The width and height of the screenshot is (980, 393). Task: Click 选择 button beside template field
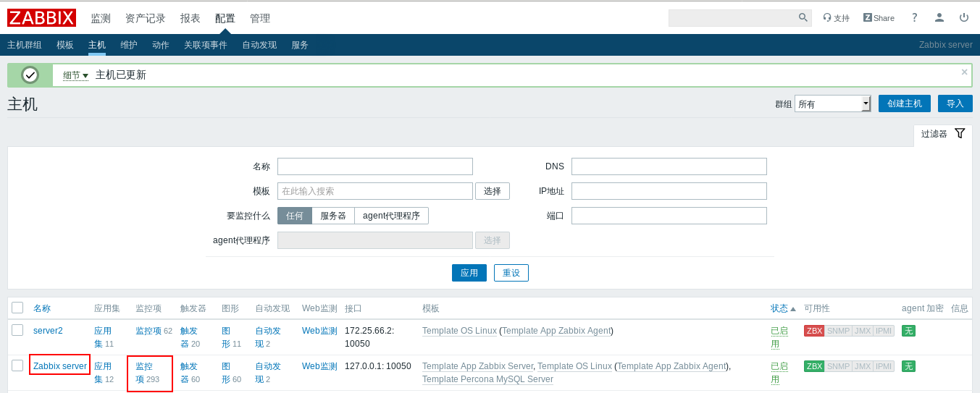[493, 191]
